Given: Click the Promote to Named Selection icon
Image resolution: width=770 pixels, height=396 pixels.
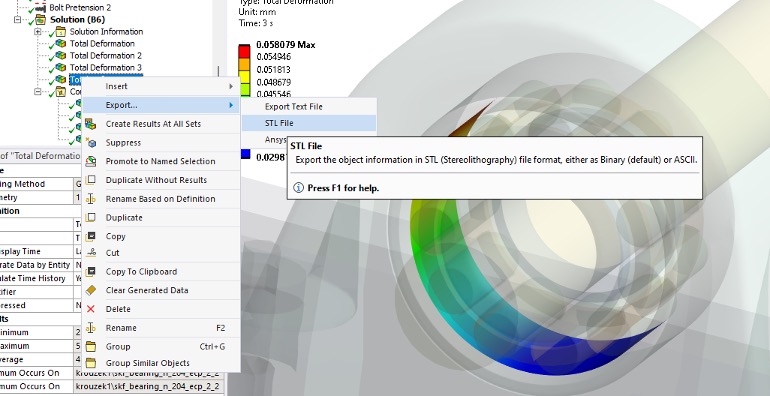Looking at the screenshot, I should [x=91, y=161].
